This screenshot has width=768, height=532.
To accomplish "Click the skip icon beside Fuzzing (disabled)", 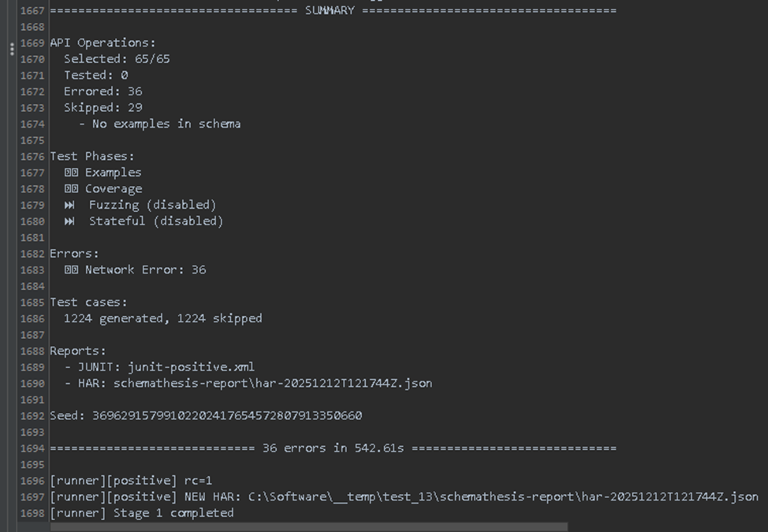I will tap(69, 205).
